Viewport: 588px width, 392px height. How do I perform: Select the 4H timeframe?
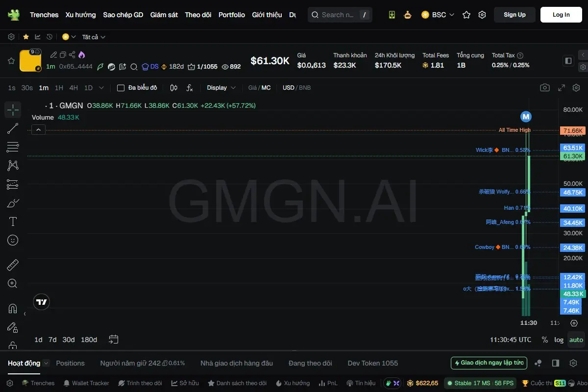point(73,88)
